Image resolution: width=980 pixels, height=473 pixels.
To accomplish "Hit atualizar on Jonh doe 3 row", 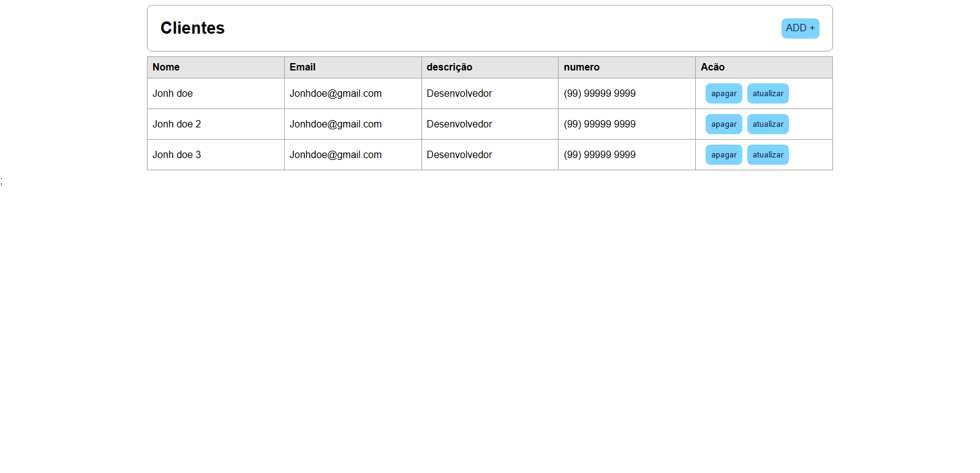I will point(767,155).
